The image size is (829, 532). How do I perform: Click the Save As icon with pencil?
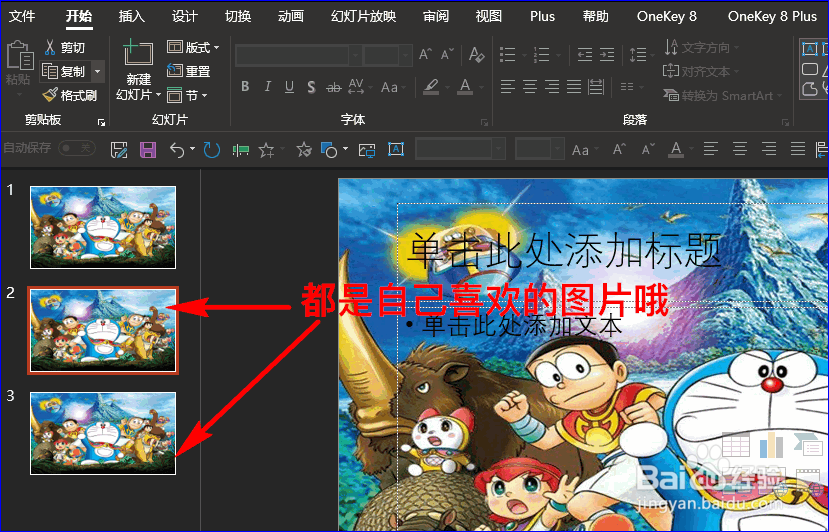(x=119, y=150)
